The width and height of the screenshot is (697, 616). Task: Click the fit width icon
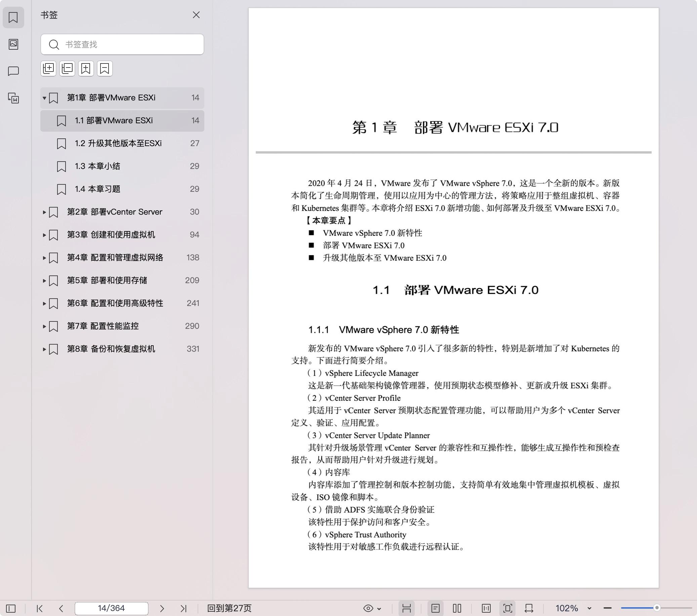529,608
